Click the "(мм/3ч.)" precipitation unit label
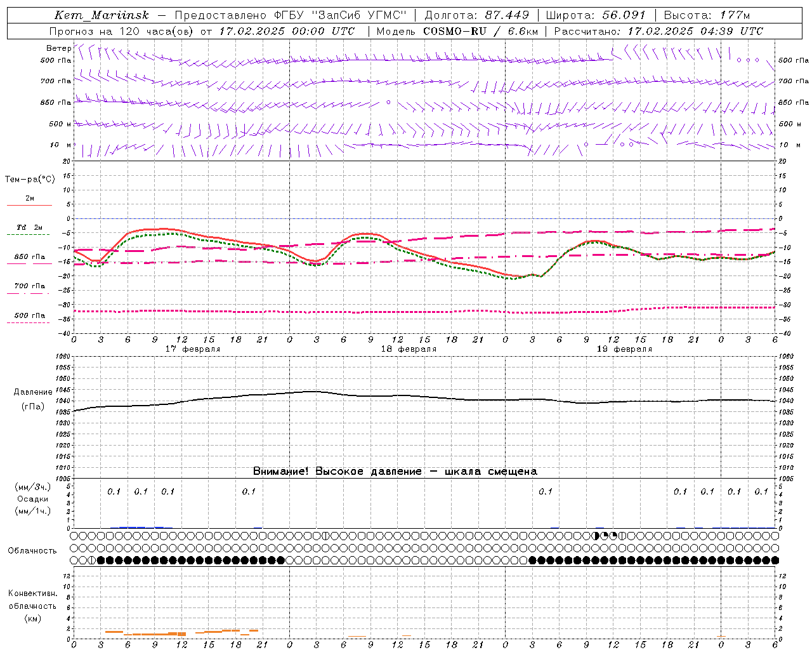Image resolution: width=812 pixels, height=650 pixels. coord(33,487)
